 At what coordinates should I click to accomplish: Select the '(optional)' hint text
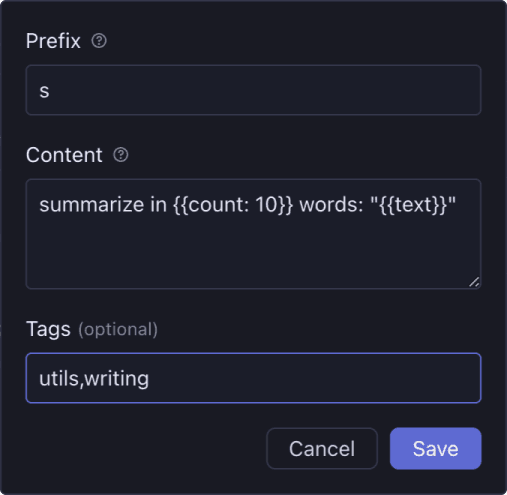pyautogui.click(x=118, y=330)
